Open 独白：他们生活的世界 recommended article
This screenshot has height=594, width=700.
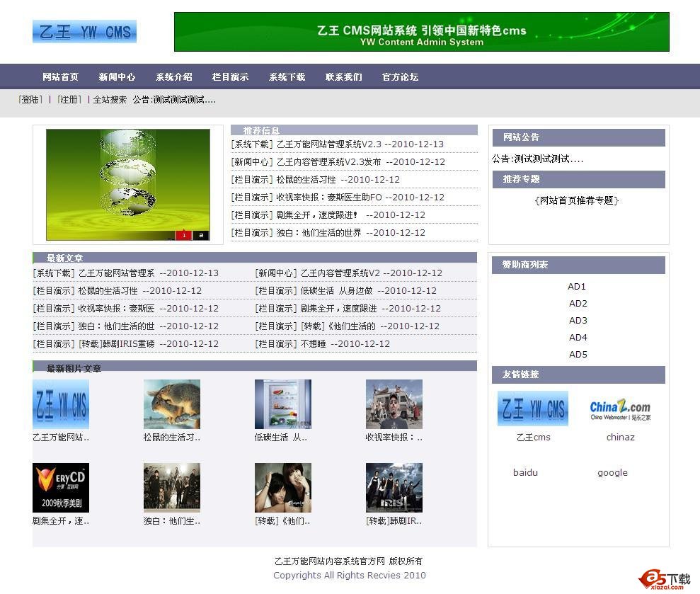tap(319, 233)
